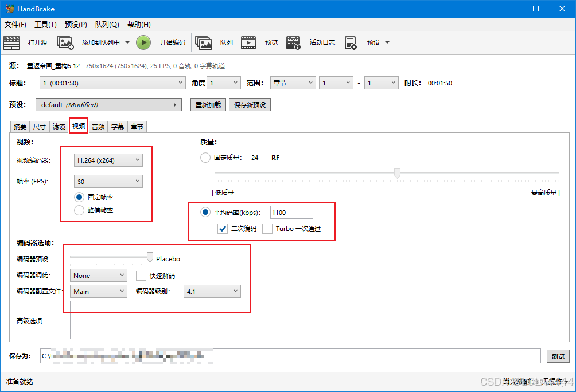Open the 队列(Q) menu
Viewport: 576px width, 392px height.
(107, 24)
